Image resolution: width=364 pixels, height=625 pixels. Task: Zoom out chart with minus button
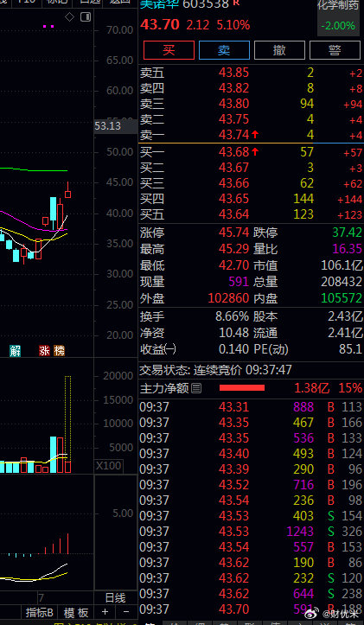[125, 611]
